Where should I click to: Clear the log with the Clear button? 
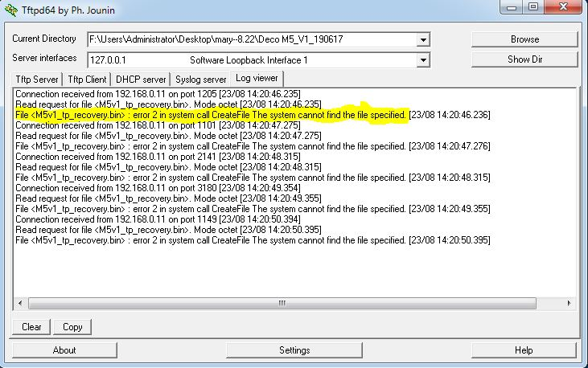coord(31,327)
